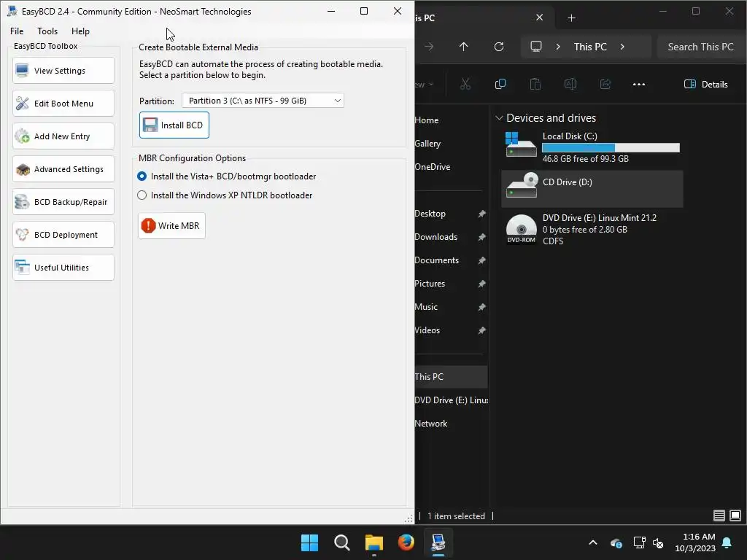
Task: Open Videos in Explorer sidebar
Action: tap(427, 330)
